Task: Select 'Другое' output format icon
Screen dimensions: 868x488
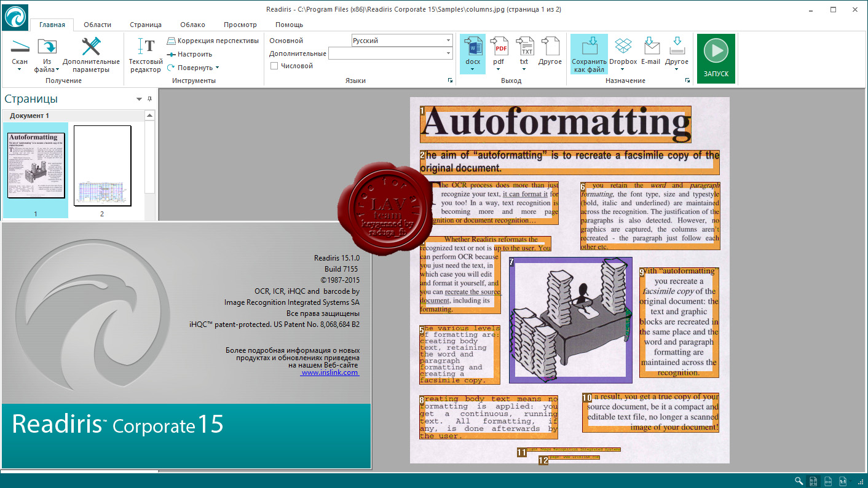Action: 550,47
